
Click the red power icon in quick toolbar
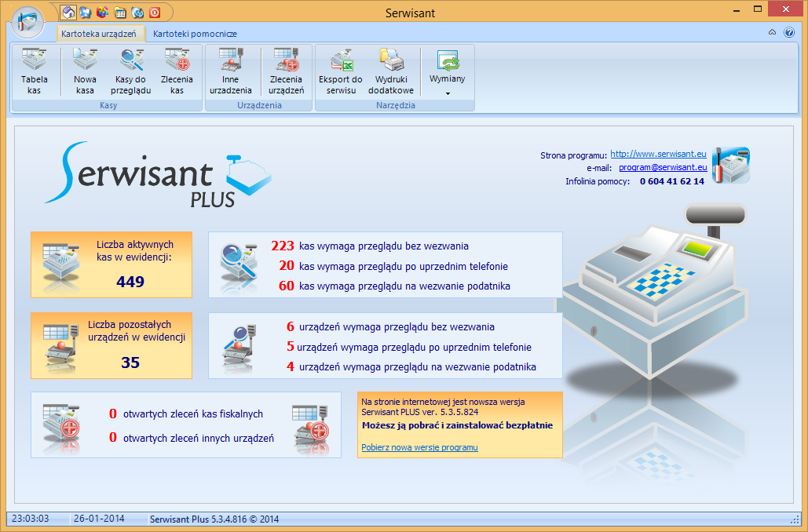coord(155,12)
